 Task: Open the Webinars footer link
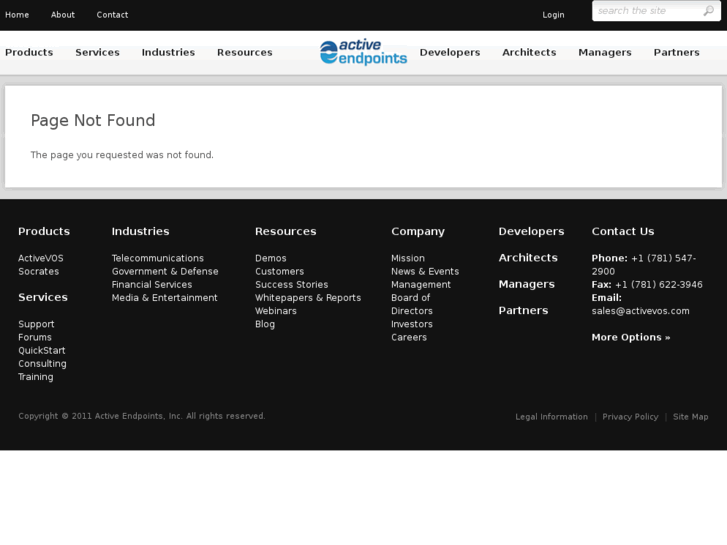point(276,311)
